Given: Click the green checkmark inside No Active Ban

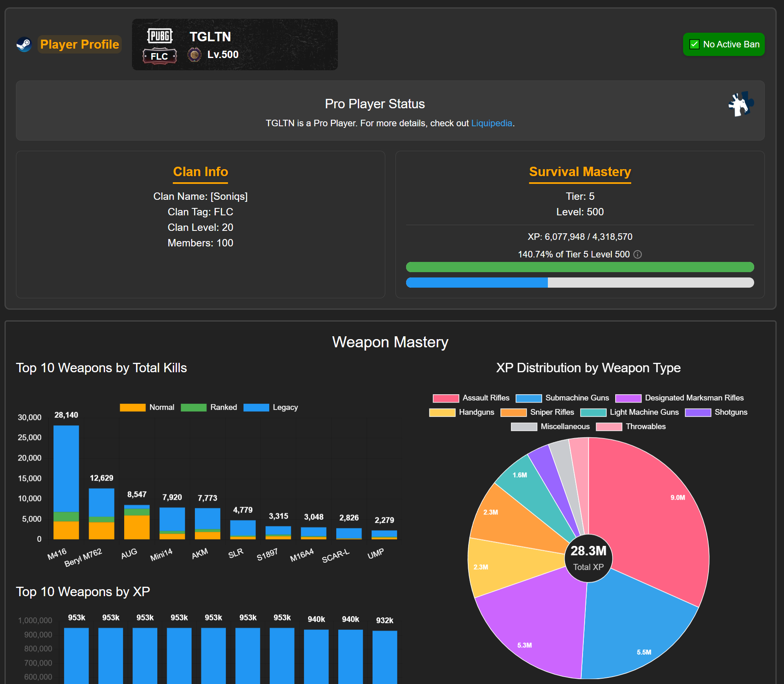Looking at the screenshot, I should pyautogui.click(x=694, y=44).
